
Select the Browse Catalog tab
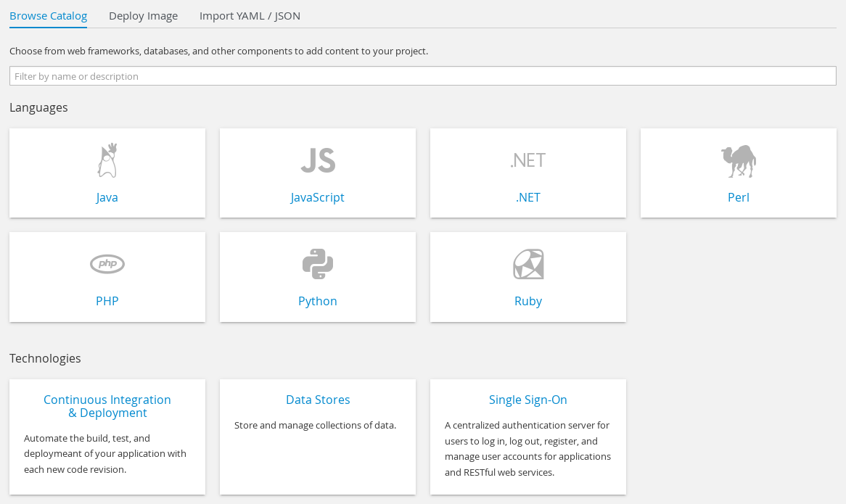[48, 16]
